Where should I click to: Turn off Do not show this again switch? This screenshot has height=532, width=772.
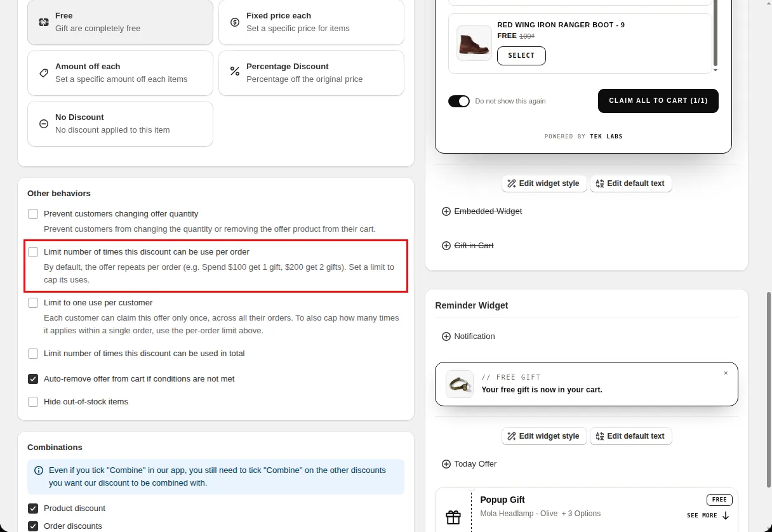click(x=459, y=101)
